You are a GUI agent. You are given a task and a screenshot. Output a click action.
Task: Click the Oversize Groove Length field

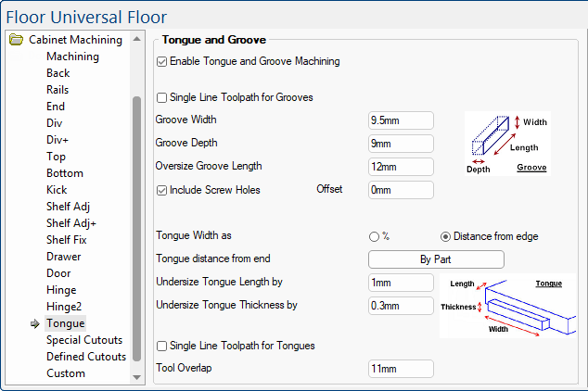(401, 167)
